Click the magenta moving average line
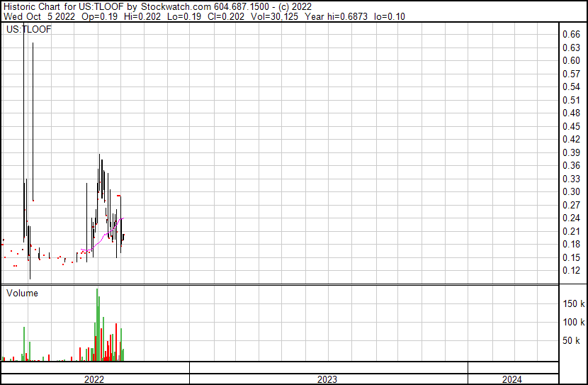Viewport: 588px width, 385px height. pyautogui.click(x=113, y=228)
